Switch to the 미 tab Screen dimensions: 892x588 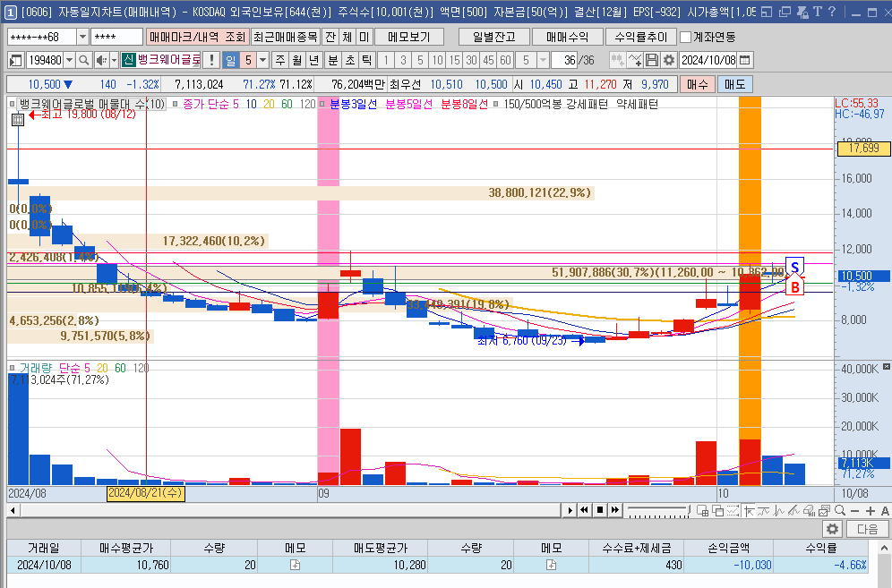click(x=365, y=37)
